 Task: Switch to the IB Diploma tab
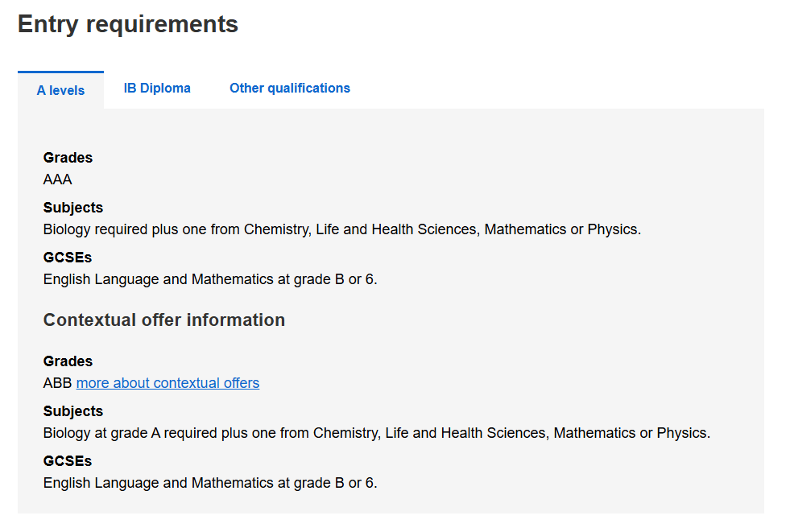point(157,88)
